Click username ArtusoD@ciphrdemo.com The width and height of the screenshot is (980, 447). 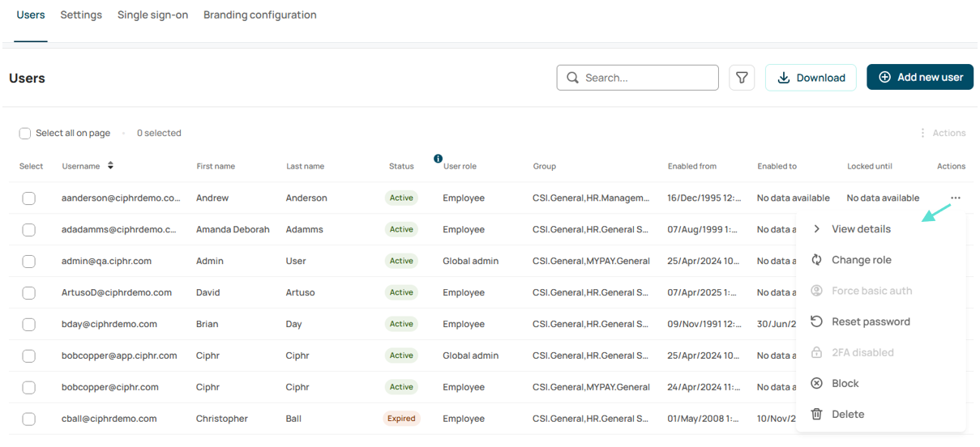(117, 292)
